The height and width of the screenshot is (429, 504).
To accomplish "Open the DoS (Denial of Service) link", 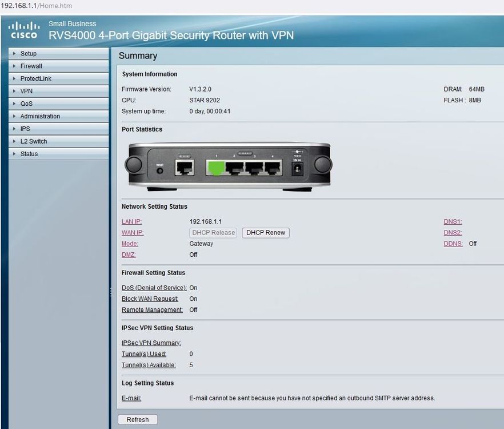I will point(154,288).
